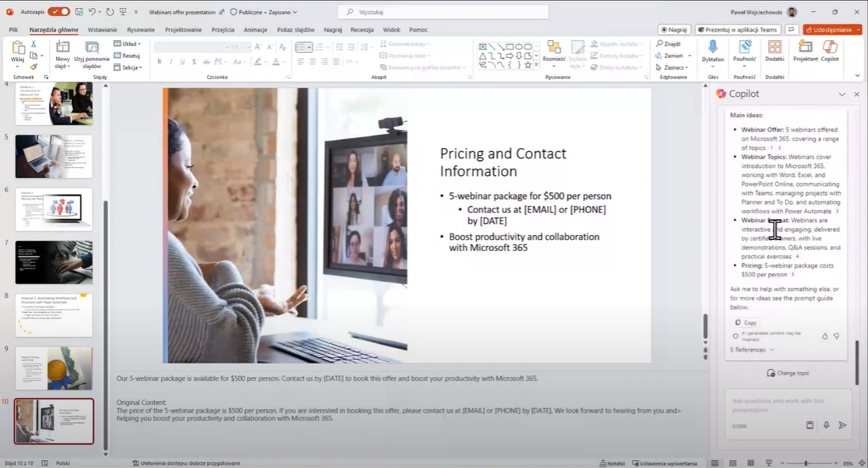This screenshot has width=868, height=468.
Task: Toggle Underline formatting
Action: [183, 62]
